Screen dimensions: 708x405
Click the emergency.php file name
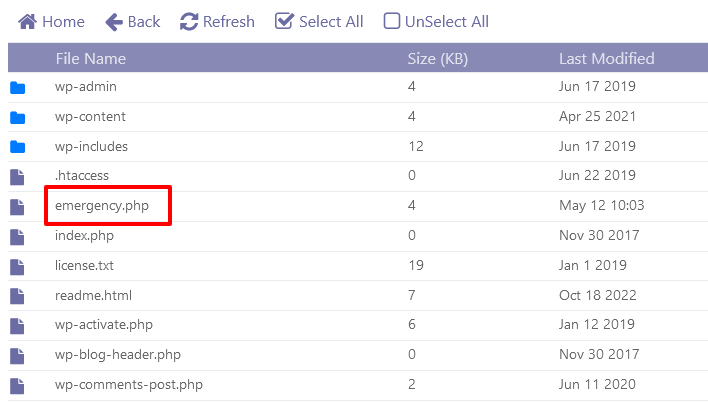[x=102, y=206]
